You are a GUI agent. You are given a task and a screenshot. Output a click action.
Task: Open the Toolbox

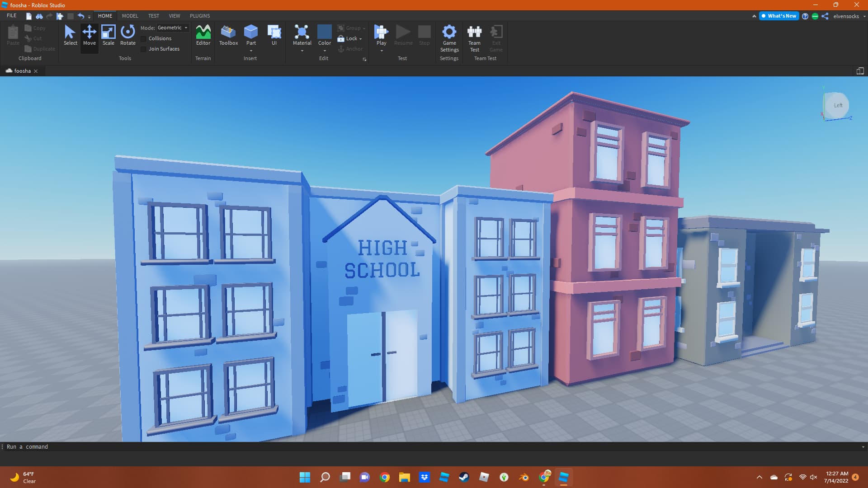click(228, 36)
